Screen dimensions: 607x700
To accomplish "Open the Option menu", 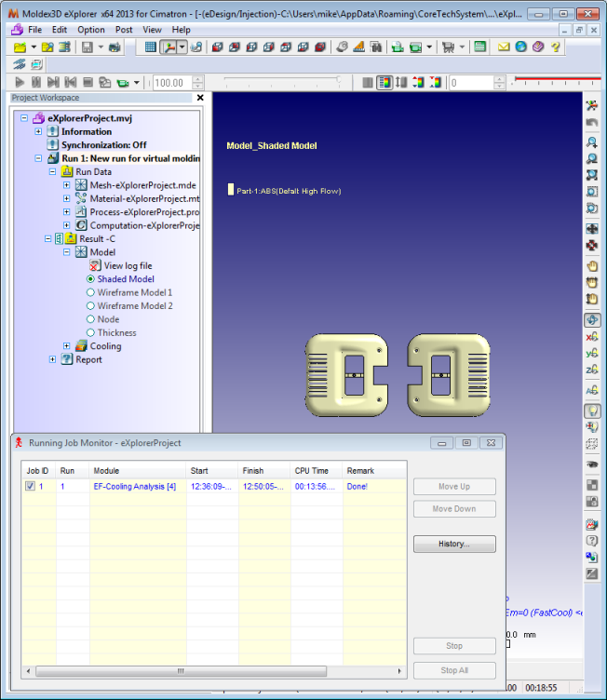I will point(91,30).
